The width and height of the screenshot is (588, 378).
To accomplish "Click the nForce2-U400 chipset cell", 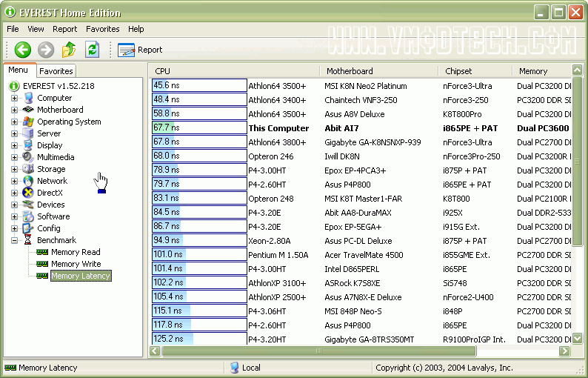I will [x=468, y=297].
